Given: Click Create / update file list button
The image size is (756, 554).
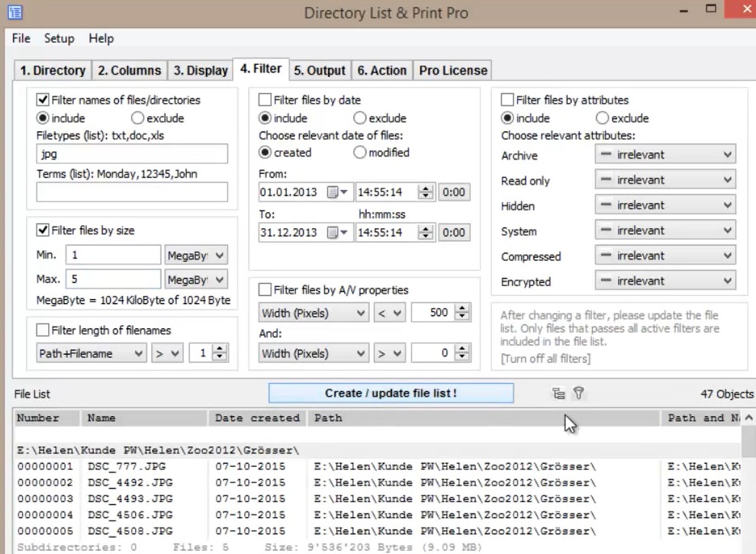Looking at the screenshot, I should click(x=391, y=393).
